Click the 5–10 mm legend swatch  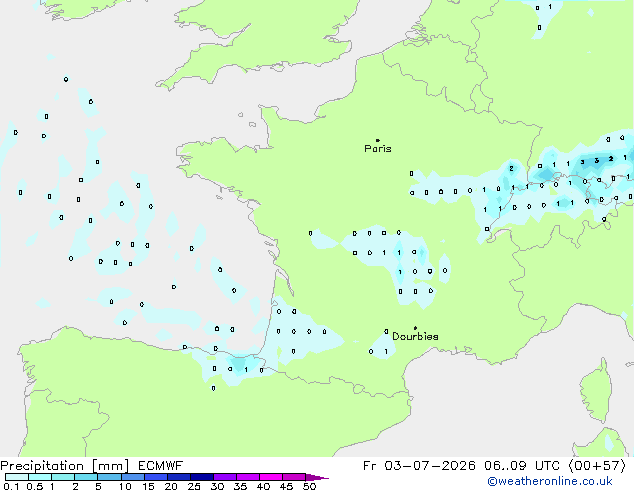point(109,477)
